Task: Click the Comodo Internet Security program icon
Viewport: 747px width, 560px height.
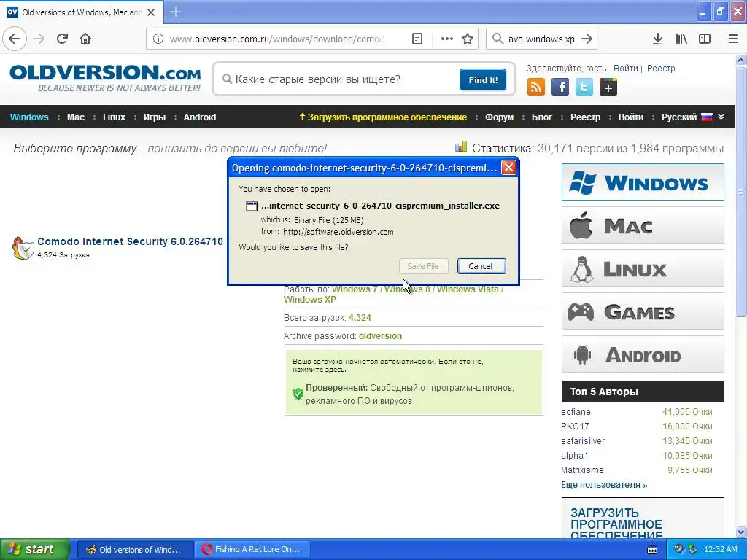Action: point(23,248)
